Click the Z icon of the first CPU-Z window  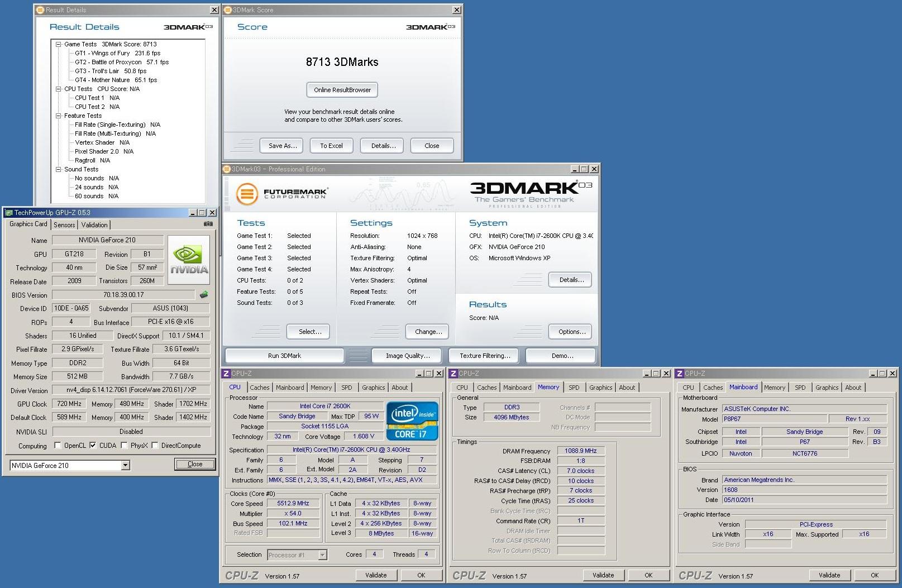coord(226,374)
